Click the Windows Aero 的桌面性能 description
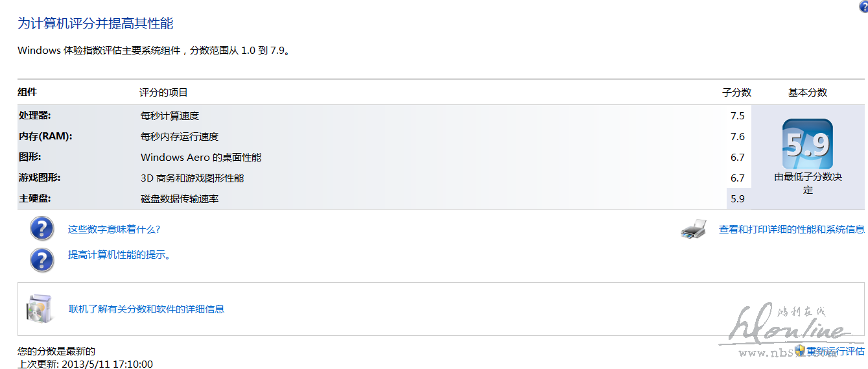The height and width of the screenshot is (369, 868). click(x=201, y=158)
